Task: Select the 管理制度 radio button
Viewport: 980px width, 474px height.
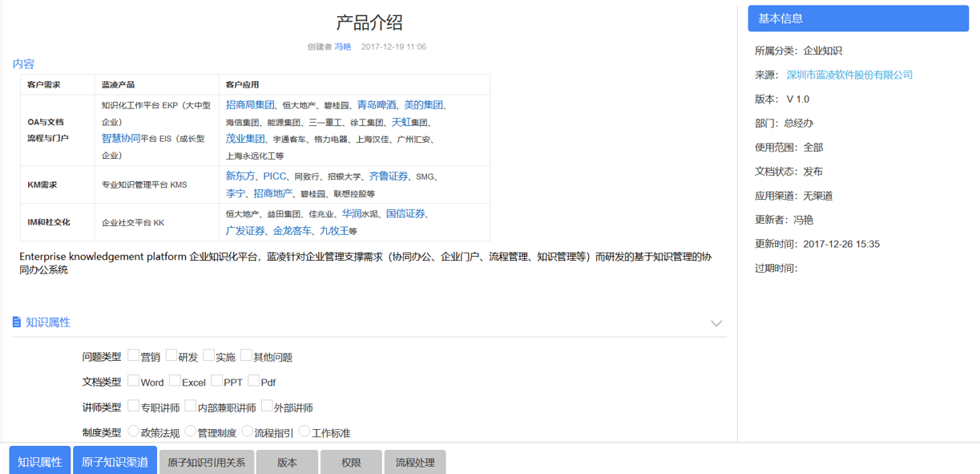Action: pos(190,431)
